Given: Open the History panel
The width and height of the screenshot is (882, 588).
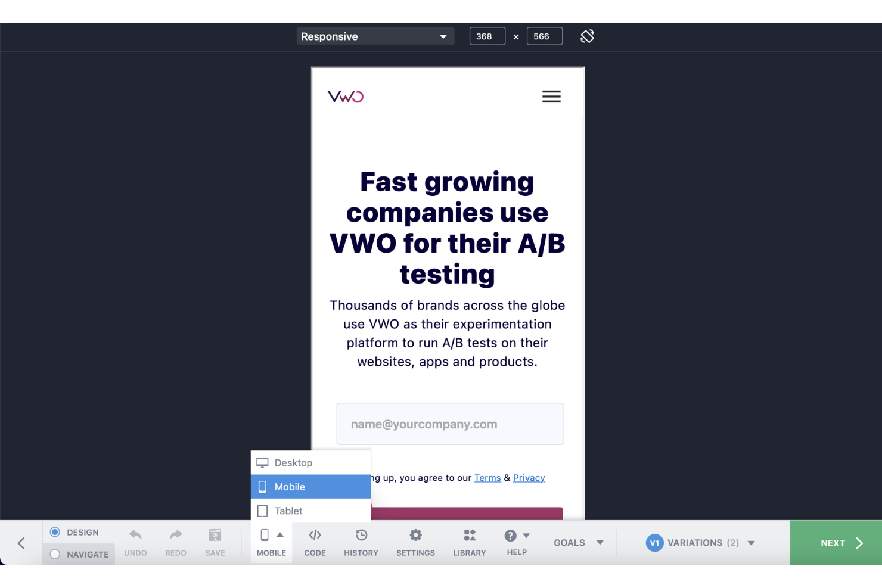Looking at the screenshot, I should point(361,543).
